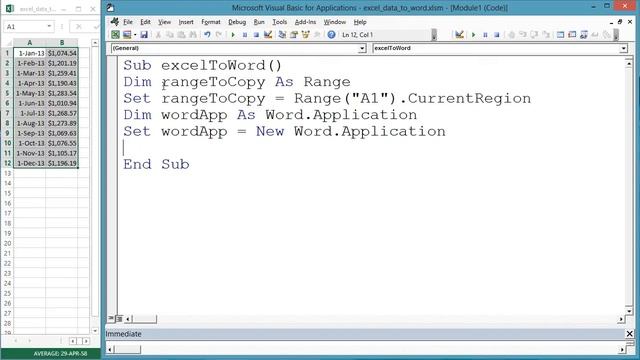Toggle Design Mode in the Standard toolbar
Screen dimensions: 640x360
268,35
